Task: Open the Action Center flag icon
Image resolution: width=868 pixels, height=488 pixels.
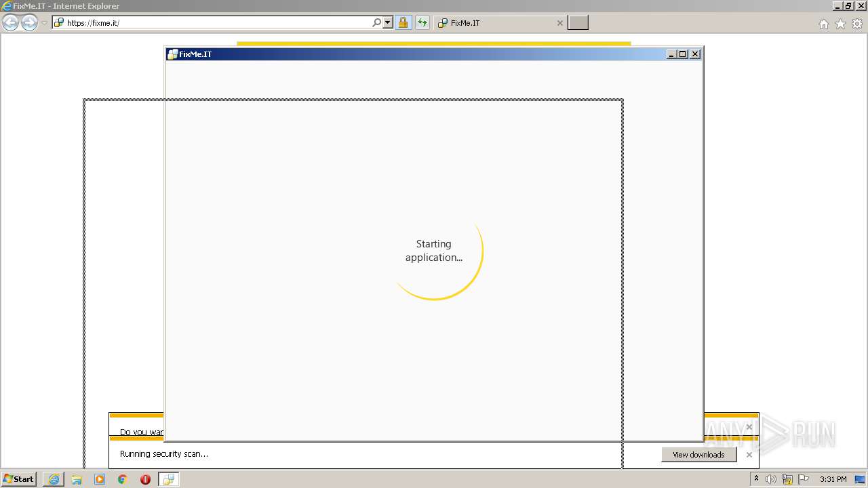Action: tap(804, 479)
